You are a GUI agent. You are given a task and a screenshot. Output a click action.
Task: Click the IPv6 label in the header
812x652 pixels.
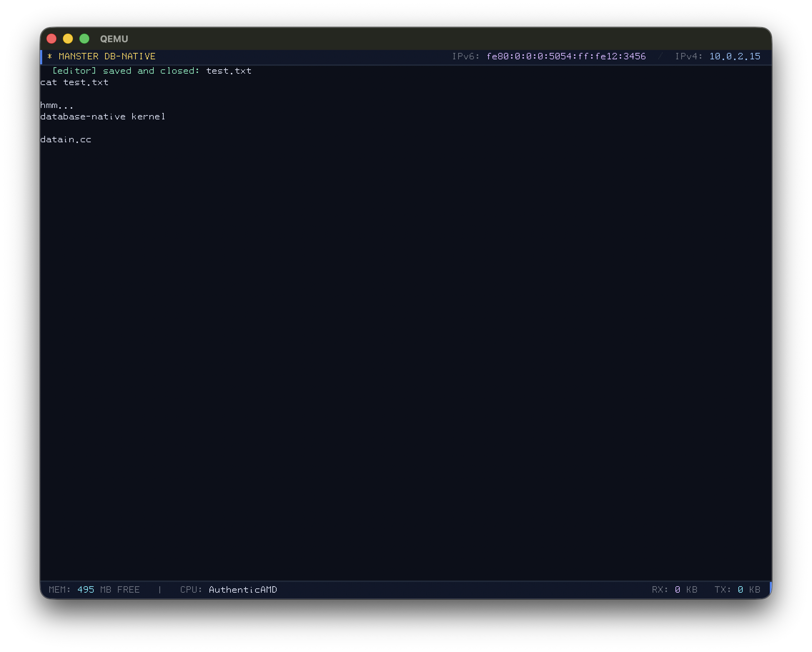[466, 56]
